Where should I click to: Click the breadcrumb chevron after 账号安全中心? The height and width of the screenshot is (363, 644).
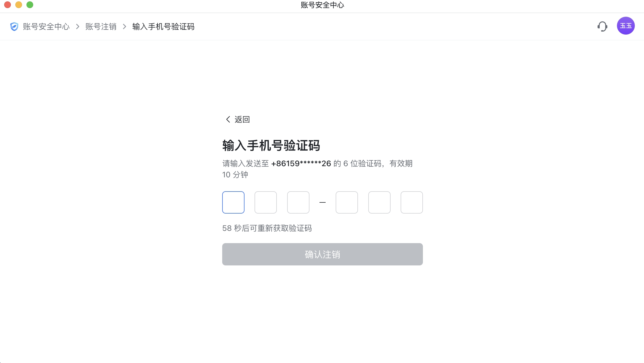pyautogui.click(x=77, y=26)
